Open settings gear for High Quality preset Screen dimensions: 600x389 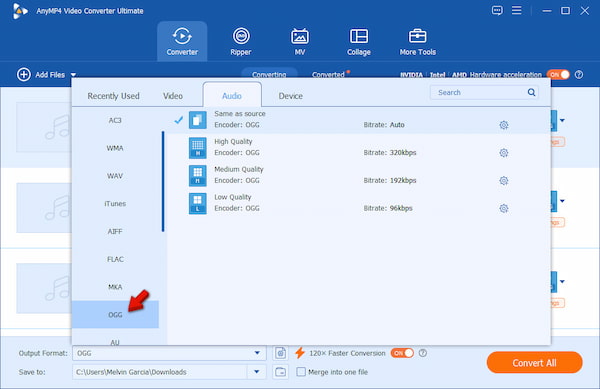point(504,153)
